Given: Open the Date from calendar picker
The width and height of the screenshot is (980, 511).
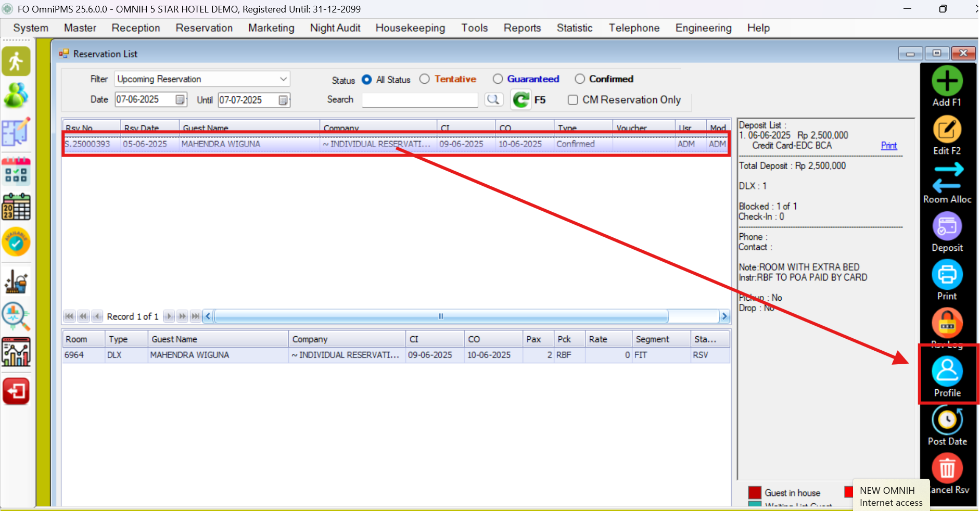Looking at the screenshot, I should tap(180, 99).
